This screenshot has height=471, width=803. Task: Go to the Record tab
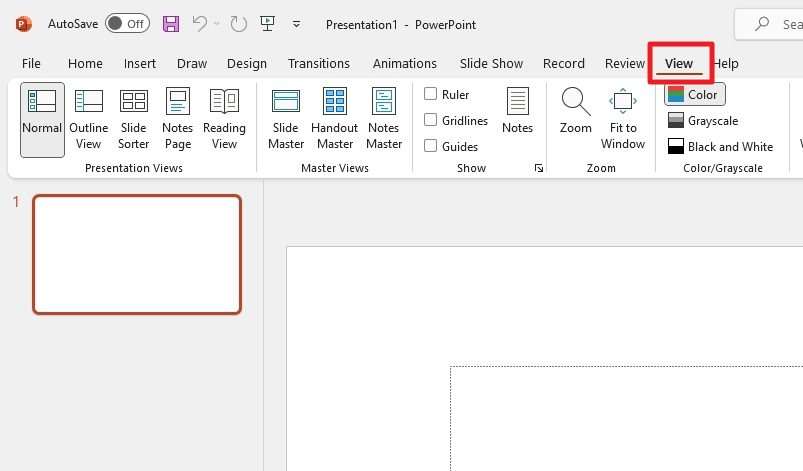(x=563, y=63)
